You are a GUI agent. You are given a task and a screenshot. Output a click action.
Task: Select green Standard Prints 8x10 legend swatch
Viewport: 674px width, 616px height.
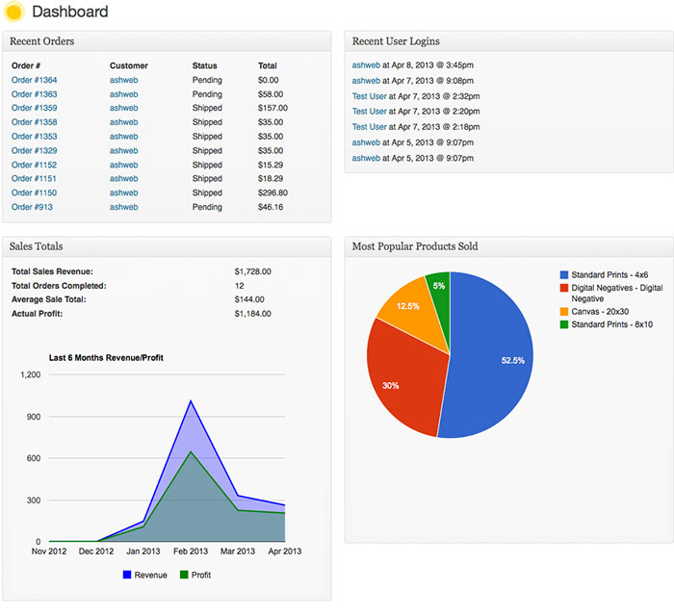565,324
